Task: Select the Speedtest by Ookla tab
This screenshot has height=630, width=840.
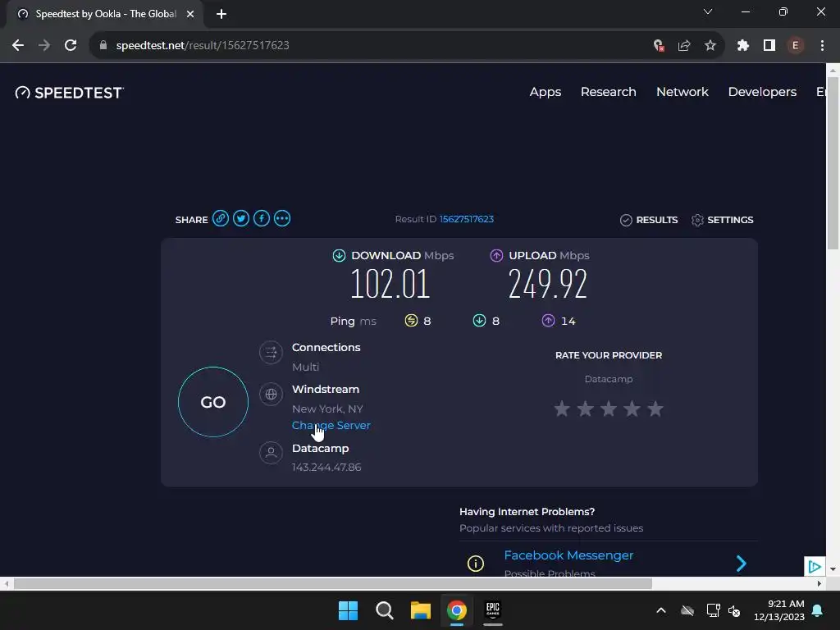Action: pos(105,14)
